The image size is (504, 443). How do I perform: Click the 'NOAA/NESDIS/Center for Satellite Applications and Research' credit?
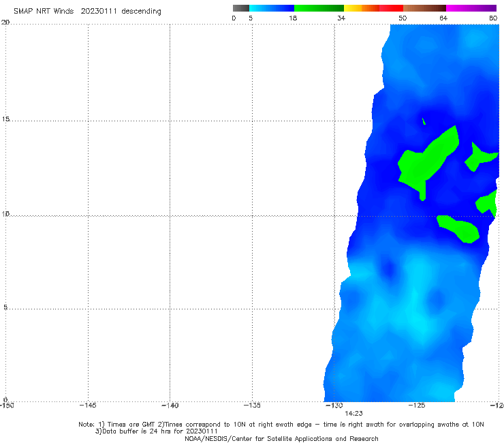[x=281, y=439]
